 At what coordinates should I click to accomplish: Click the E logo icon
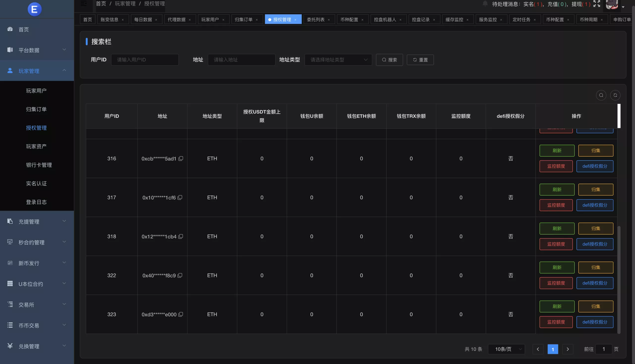34,9
